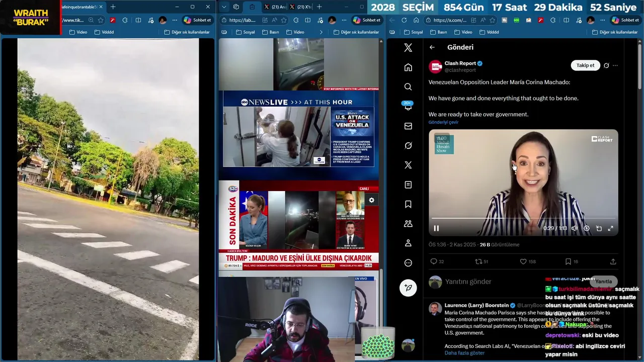Open Bookmarks in X sidebar

[x=408, y=204]
